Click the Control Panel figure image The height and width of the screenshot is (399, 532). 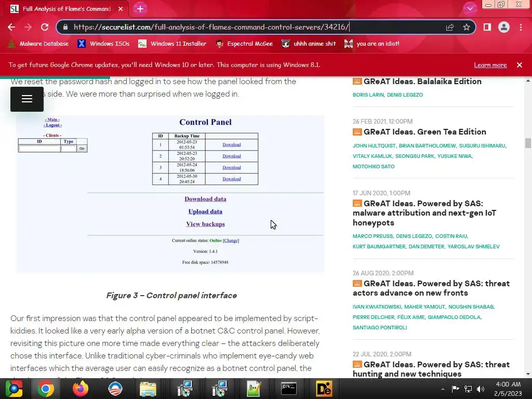170,194
